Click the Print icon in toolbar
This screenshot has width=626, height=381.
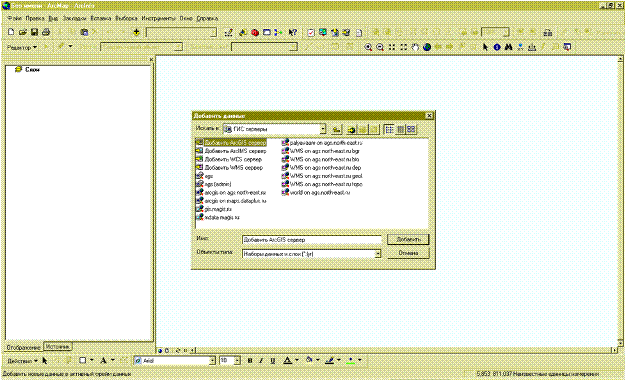(46, 32)
